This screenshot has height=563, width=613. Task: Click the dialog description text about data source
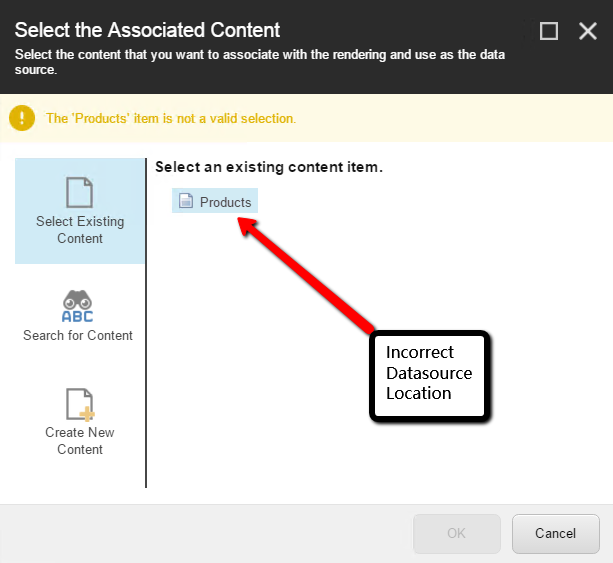coord(260,62)
